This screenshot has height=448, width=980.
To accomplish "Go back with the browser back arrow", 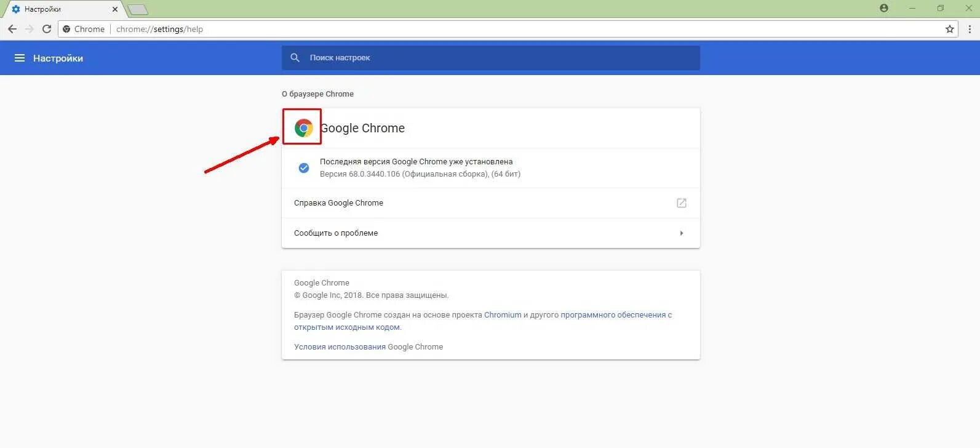I will (12, 29).
